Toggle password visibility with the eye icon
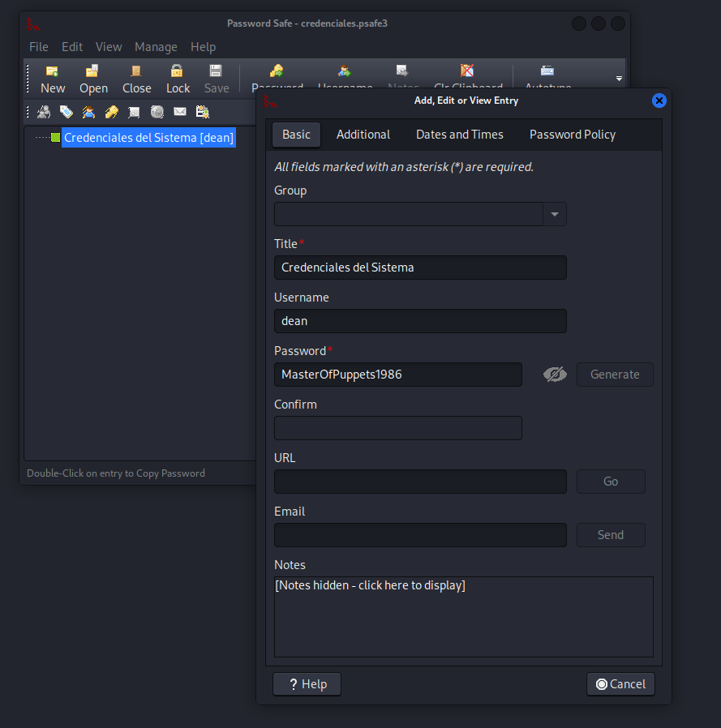721x728 pixels. tap(555, 375)
